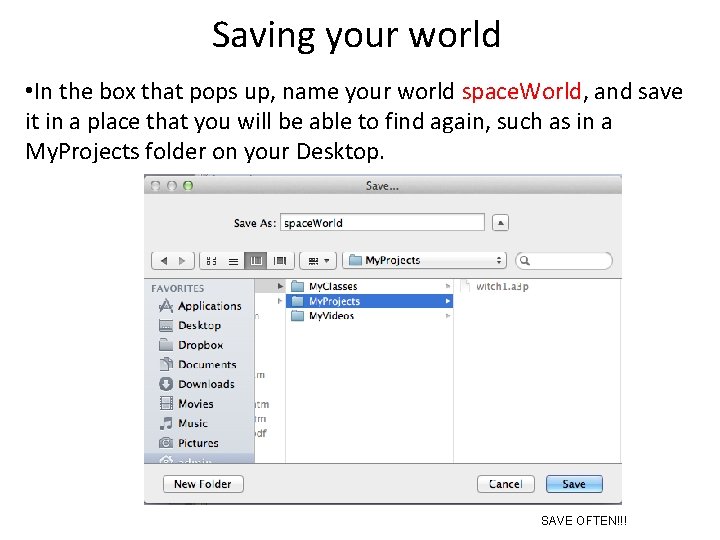Open Pictures in the sidebar
The image size is (720, 540).
tap(189, 443)
